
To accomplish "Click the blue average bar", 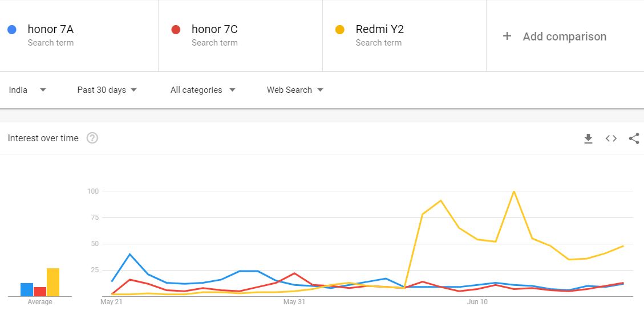I will tap(27, 289).
